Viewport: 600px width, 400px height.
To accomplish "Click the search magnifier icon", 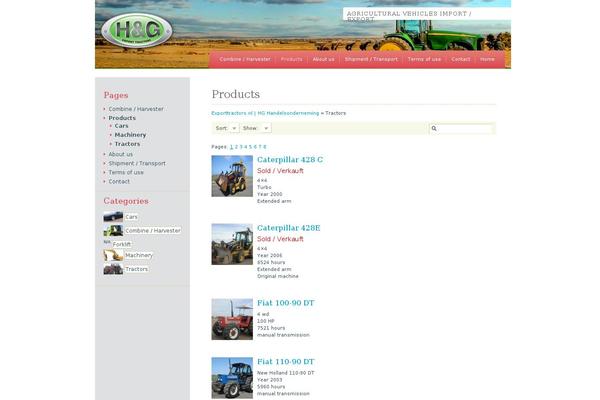I will click(434, 129).
